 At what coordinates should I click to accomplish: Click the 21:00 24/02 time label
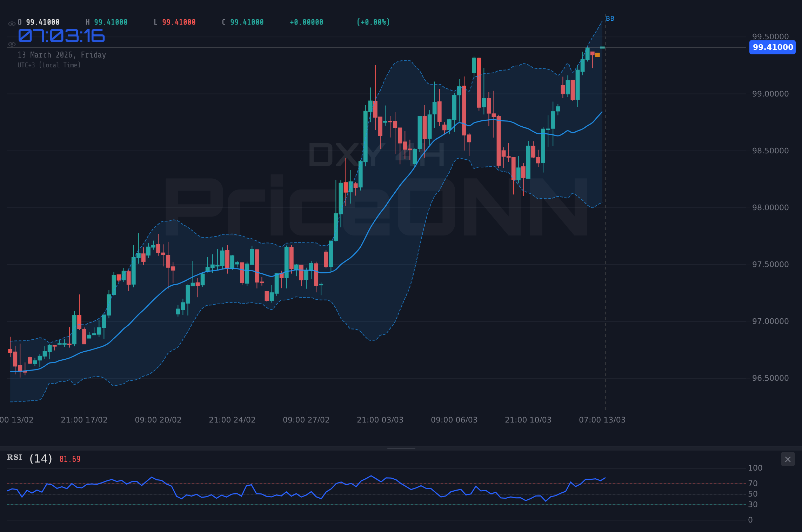click(x=232, y=420)
